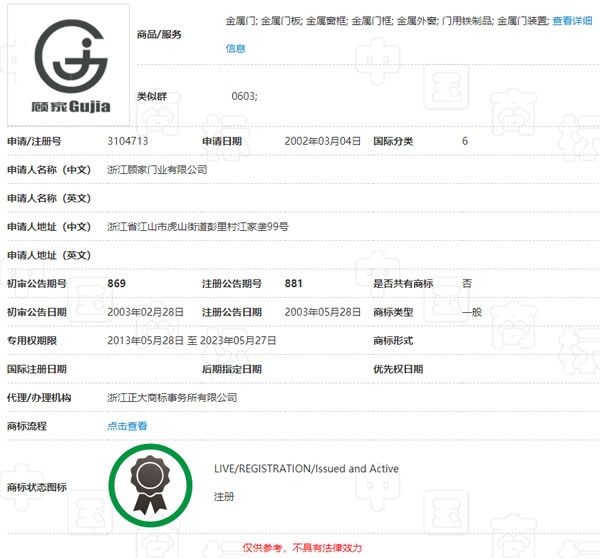Select registration announcement date 2003年05月28日
This screenshot has height=558, width=600.
point(323,312)
